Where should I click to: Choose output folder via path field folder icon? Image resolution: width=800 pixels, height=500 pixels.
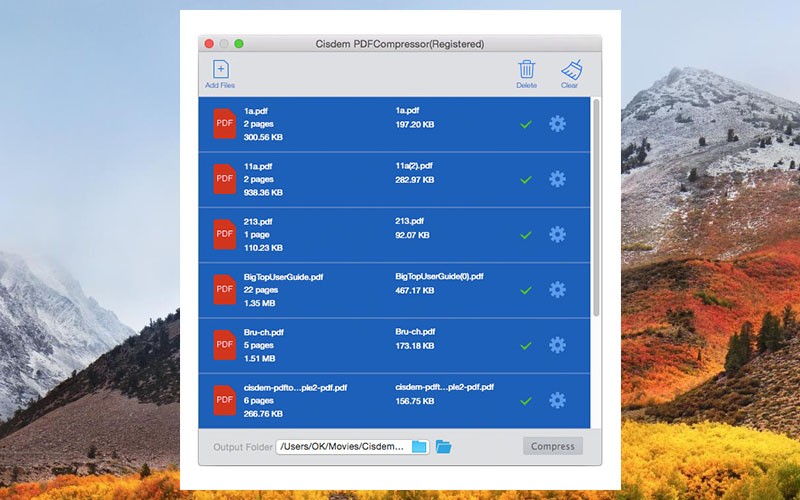tap(419, 446)
